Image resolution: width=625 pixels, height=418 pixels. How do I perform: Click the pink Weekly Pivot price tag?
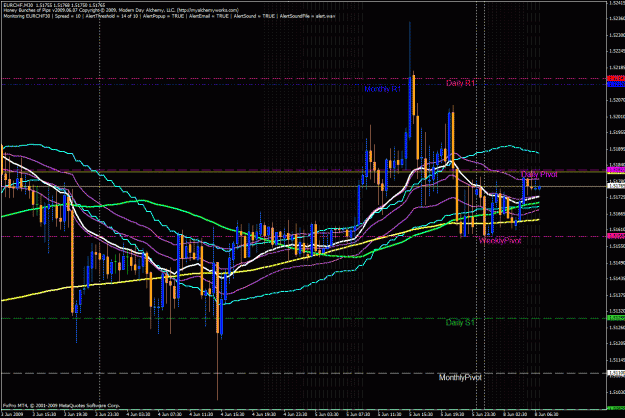[616, 236]
